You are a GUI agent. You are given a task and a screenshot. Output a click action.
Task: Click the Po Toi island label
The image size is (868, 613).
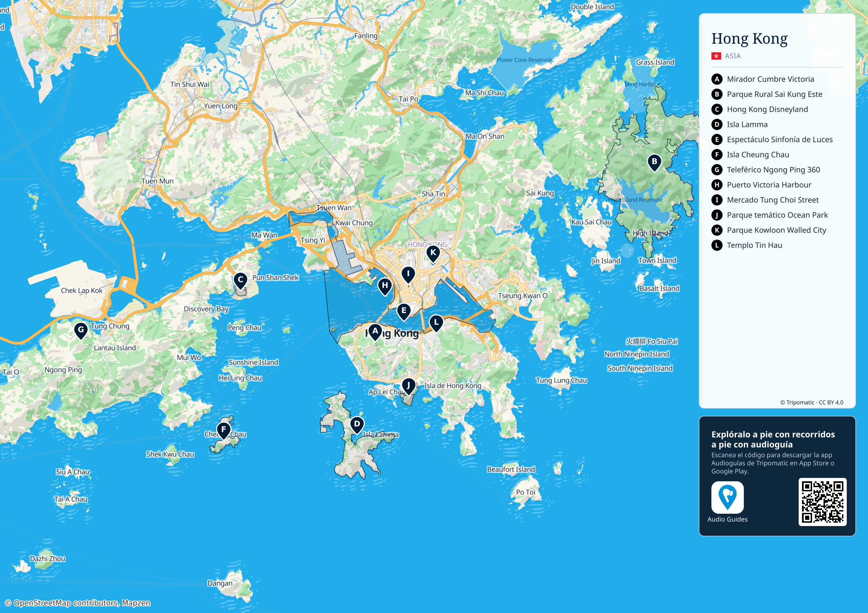[525, 492]
